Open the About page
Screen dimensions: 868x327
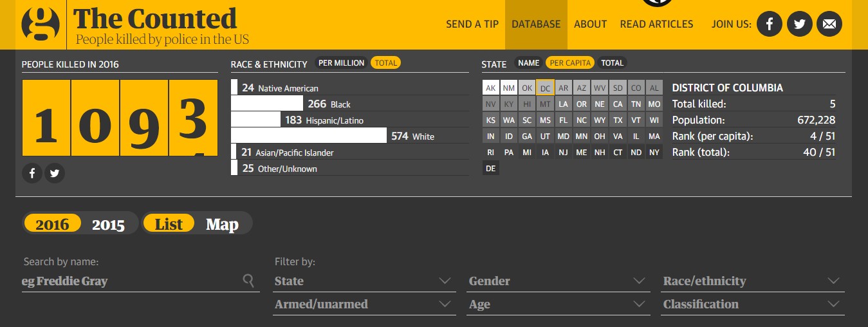pyautogui.click(x=590, y=24)
